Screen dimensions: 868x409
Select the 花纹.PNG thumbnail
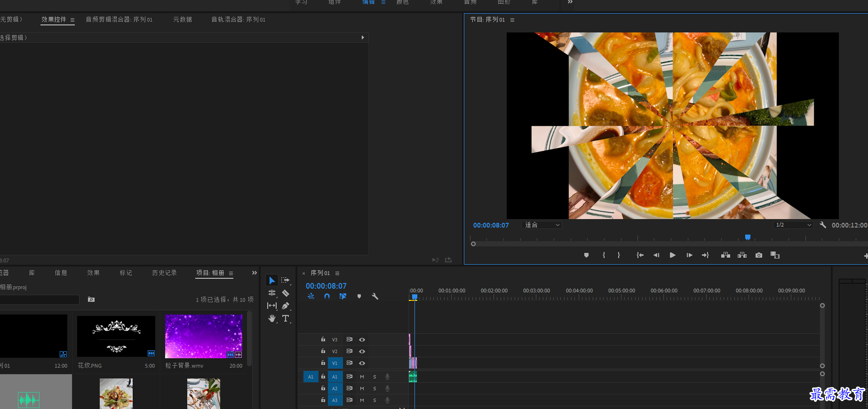click(x=116, y=336)
